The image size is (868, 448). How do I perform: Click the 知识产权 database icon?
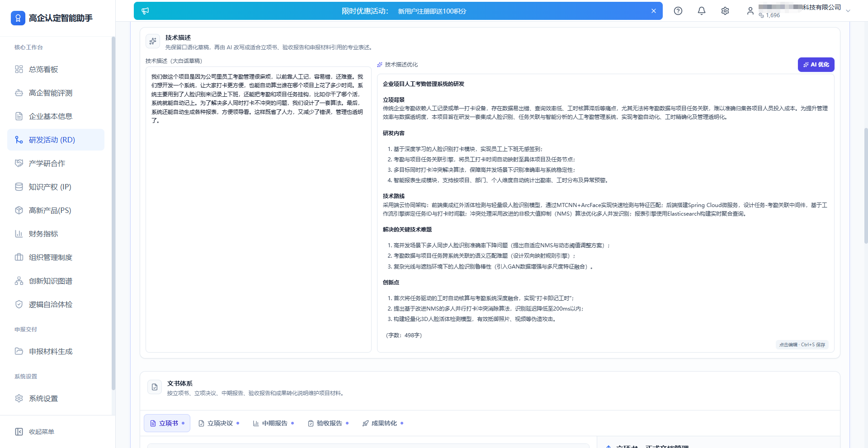click(19, 187)
